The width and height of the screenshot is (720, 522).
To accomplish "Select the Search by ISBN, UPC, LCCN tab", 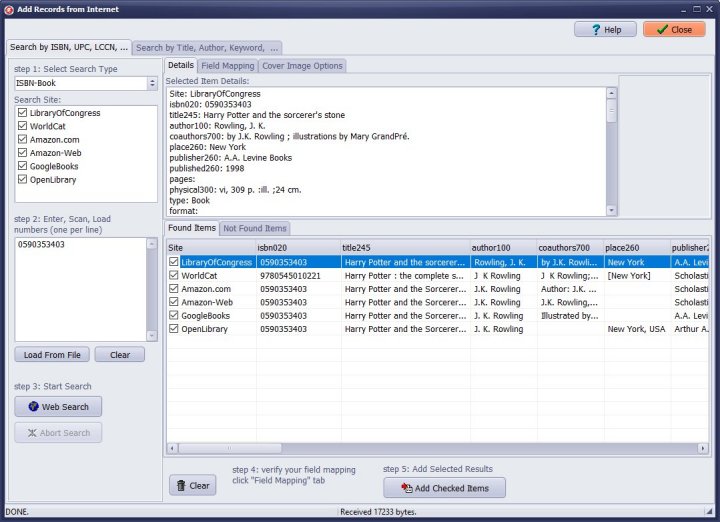I will (69, 47).
